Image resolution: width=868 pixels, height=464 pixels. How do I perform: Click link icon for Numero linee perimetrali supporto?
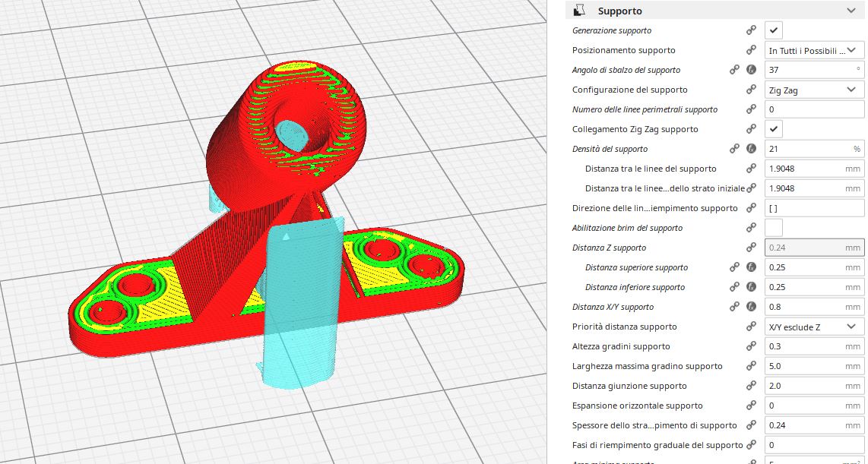tap(751, 109)
